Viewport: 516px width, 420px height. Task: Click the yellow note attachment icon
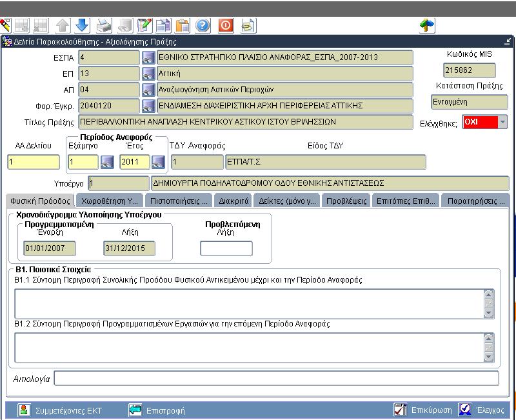(x=248, y=25)
